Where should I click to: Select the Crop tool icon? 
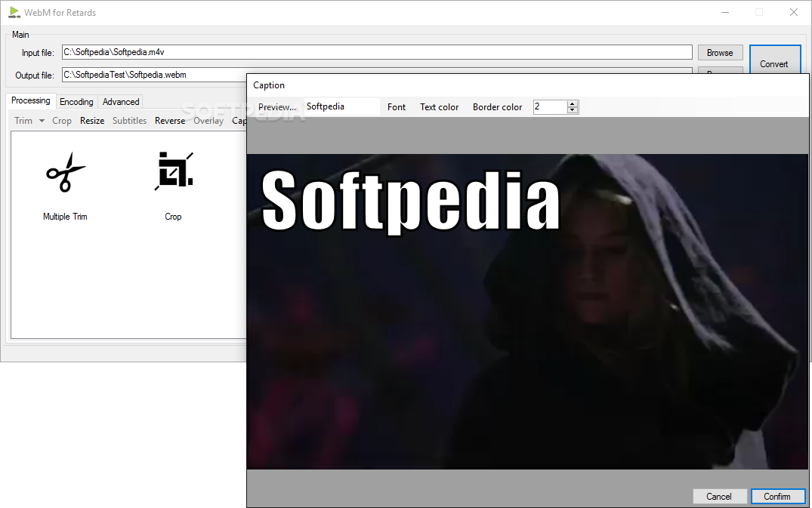(x=174, y=171)
